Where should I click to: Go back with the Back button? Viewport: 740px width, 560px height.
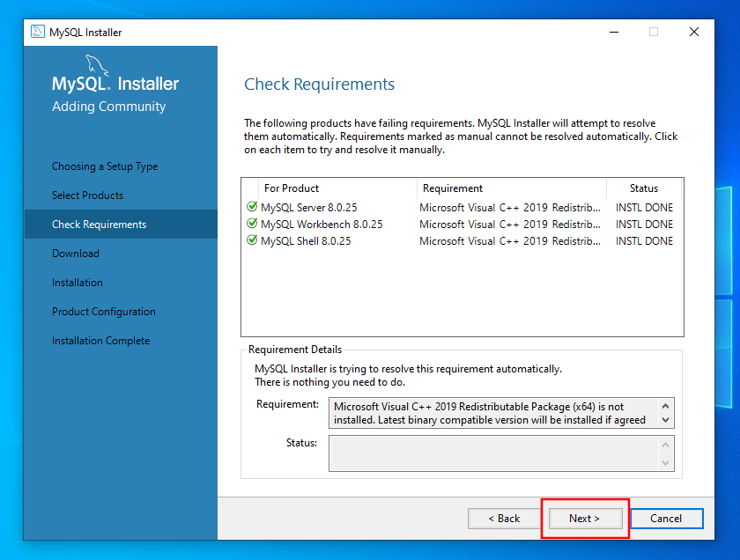point(504,519)
